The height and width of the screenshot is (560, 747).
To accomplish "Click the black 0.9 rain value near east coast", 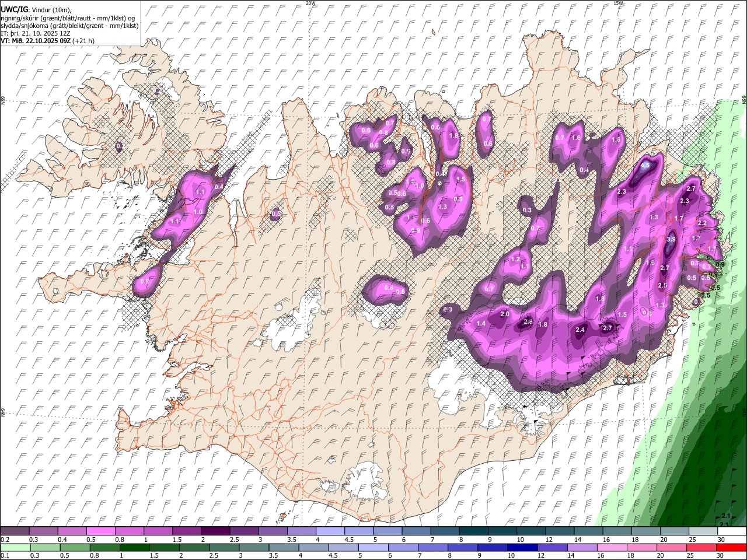I will coord(720,265).
